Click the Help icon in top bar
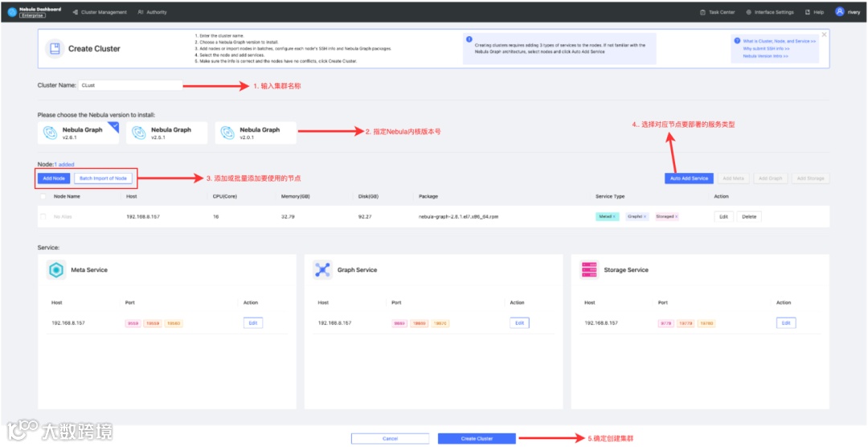 [807, 12]
